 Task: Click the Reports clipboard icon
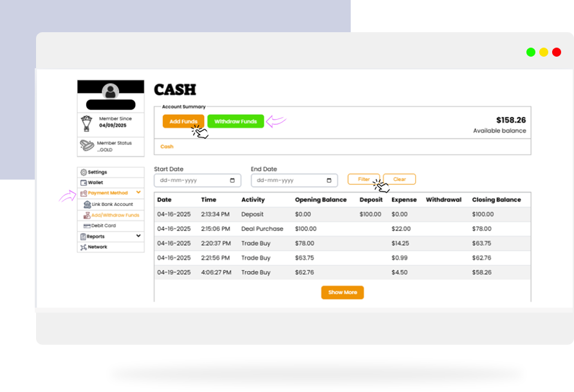click(x=83, y=237)
